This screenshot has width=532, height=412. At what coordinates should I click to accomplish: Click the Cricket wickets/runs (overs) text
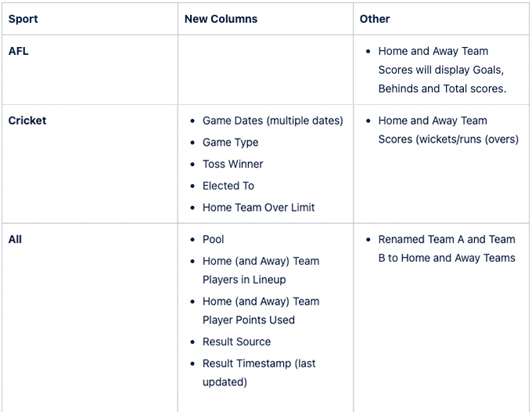click(448, 130)
